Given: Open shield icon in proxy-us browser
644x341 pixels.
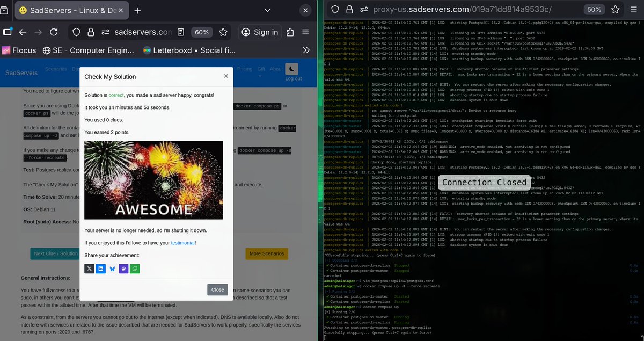Looking at the screenshot, I should [334, 10].
